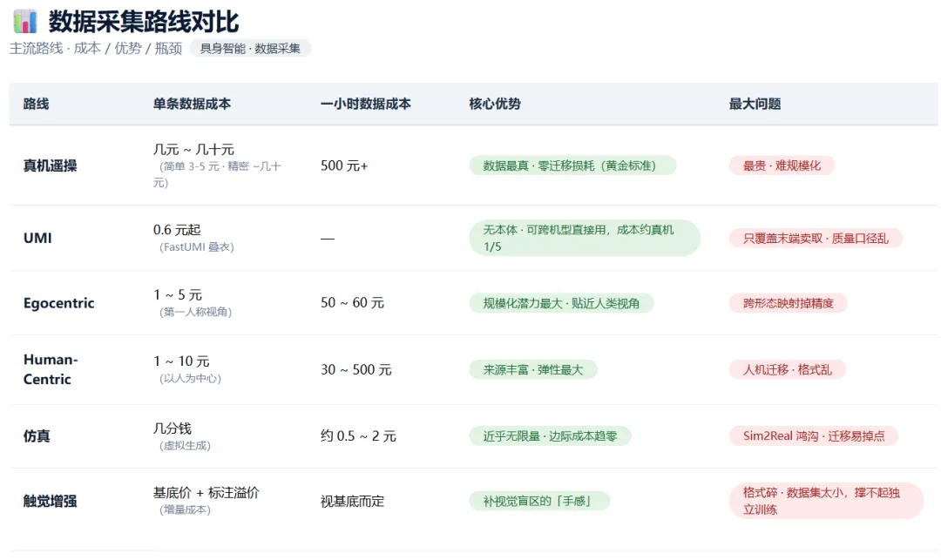Viewport: 941px width, 560px height.
Task: Click the red tag 最贵 · 难规模化
Action: click(x=782, y=165)
